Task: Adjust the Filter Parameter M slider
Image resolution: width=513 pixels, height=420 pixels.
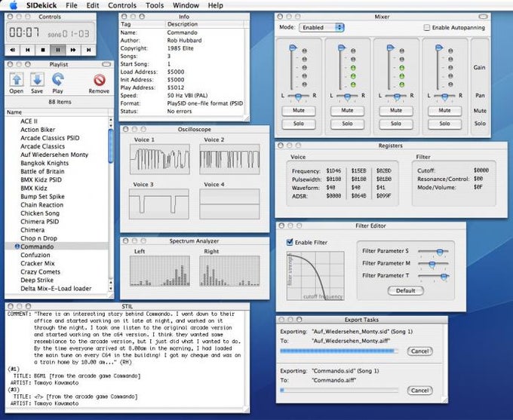Action: tap(432, 264)
